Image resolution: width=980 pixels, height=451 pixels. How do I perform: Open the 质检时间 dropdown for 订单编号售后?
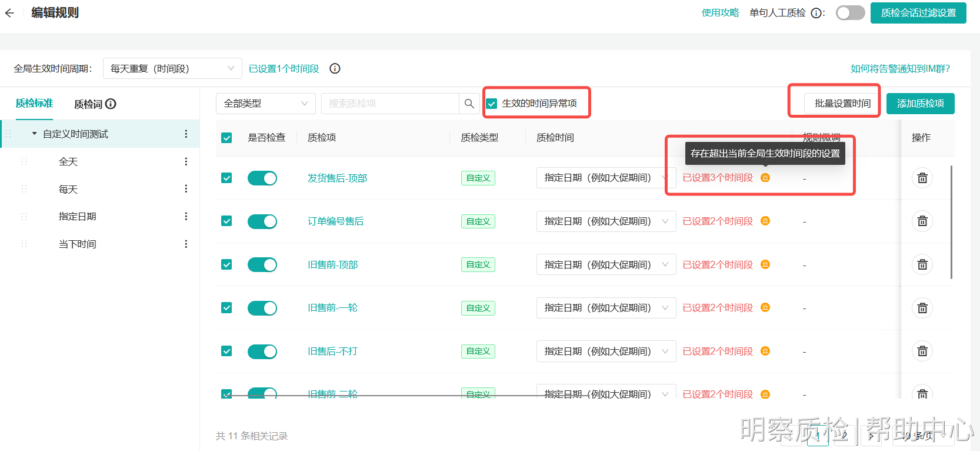click(606, 221)
